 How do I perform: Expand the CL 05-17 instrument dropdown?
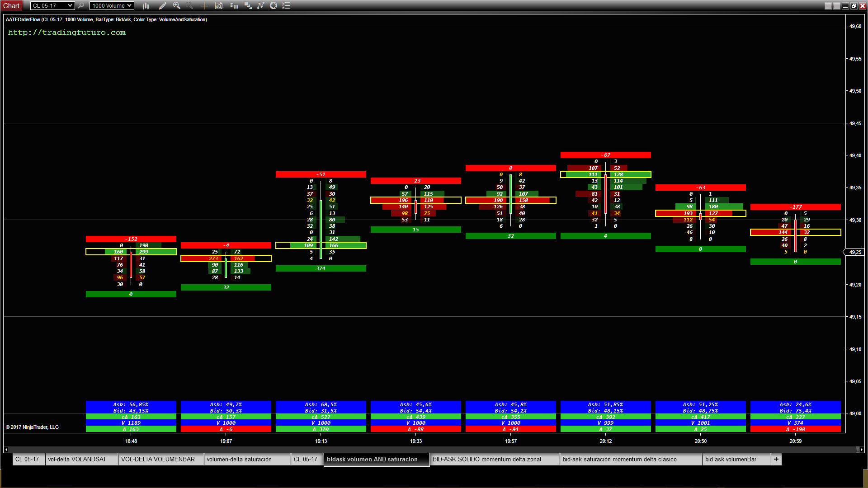(x=70, y=6)
